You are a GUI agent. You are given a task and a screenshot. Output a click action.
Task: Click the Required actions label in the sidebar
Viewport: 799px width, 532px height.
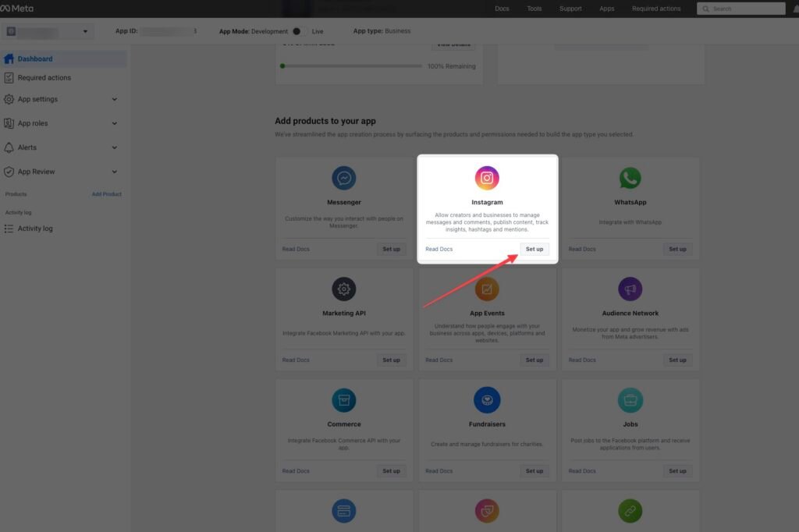44,78
